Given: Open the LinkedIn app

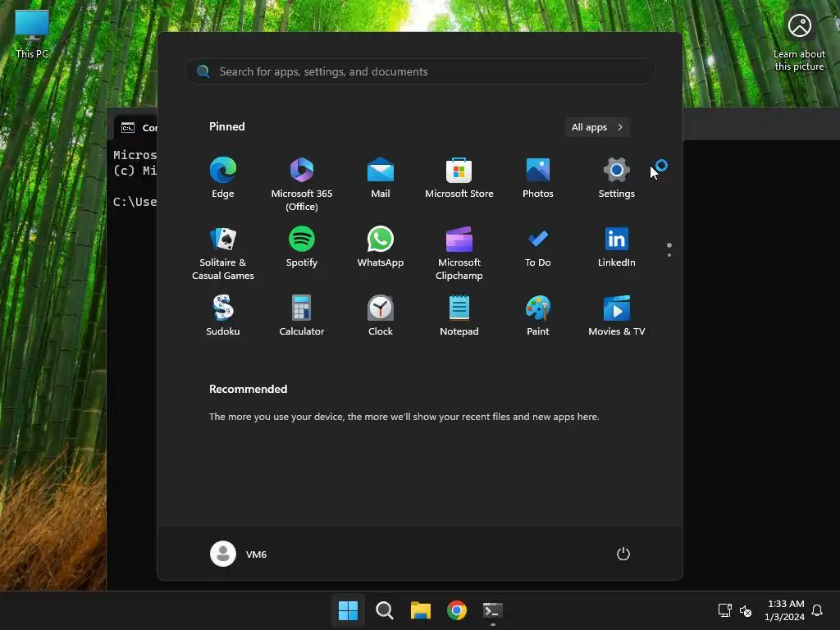Looking at the screenshot, I should click(x=617, y=248).
